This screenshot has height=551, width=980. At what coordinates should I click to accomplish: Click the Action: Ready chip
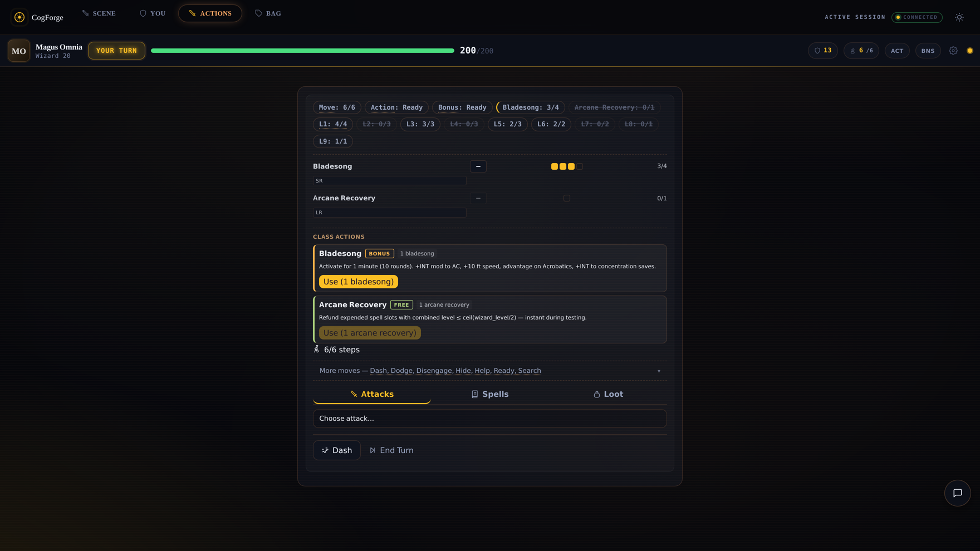click(396, 107)
